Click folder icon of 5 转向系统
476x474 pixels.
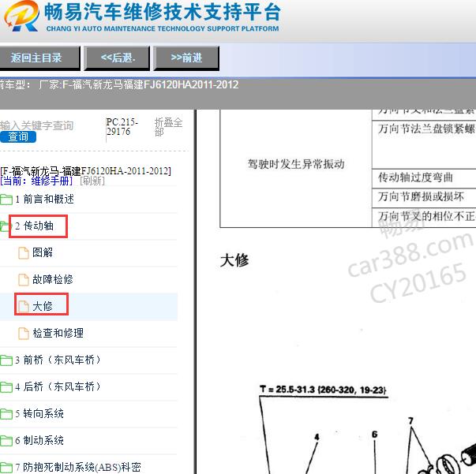coord(6,414)
